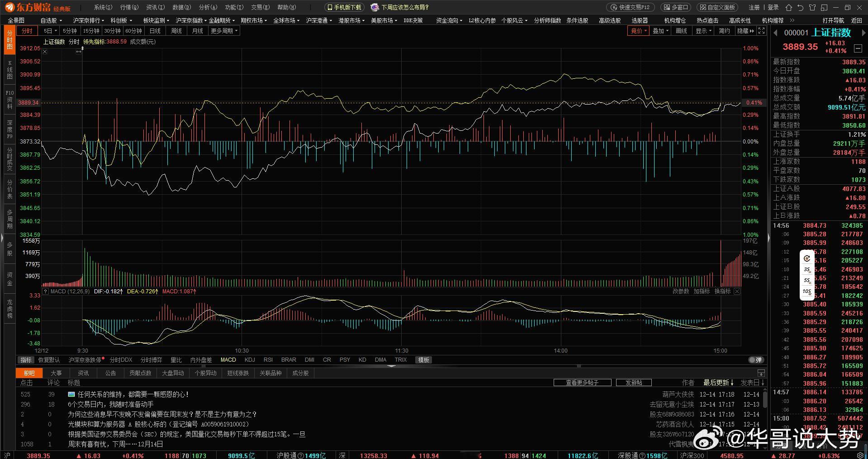The width and height of the screenshot is (868, 459).
Task: Click the small X at chart top-left corner
Action: (x=45, y=52)
